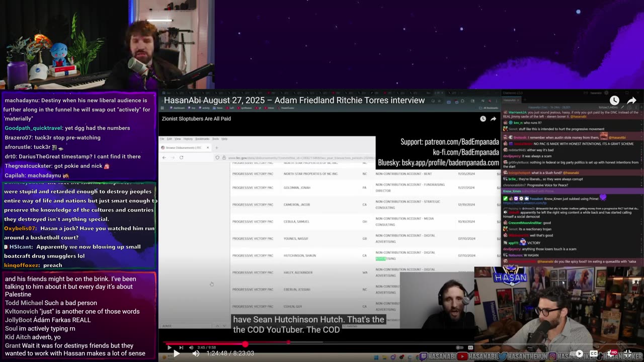Viewport: 644px width, 362px height.
Task: Open the Bookmarks menu in FEC browser
Action: pyautogui.click(x=202, y=139)
